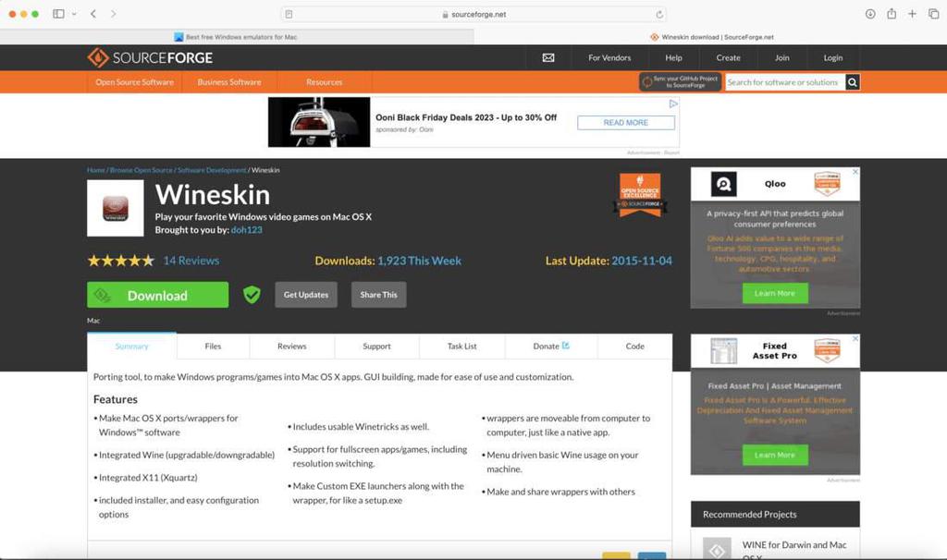This screenshot has width=947, height=560.
Task: Select the Summary tab
Action: pos(131,347)
